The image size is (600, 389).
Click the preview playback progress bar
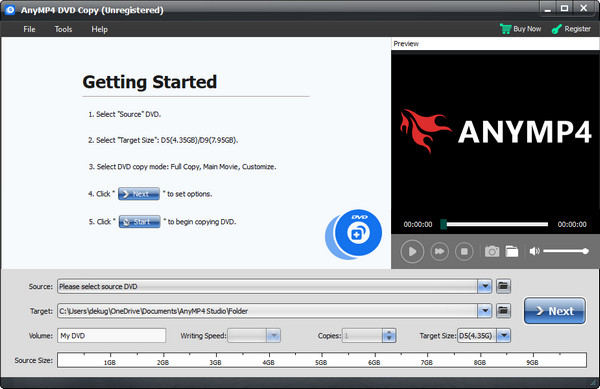(x=494, y=224)
